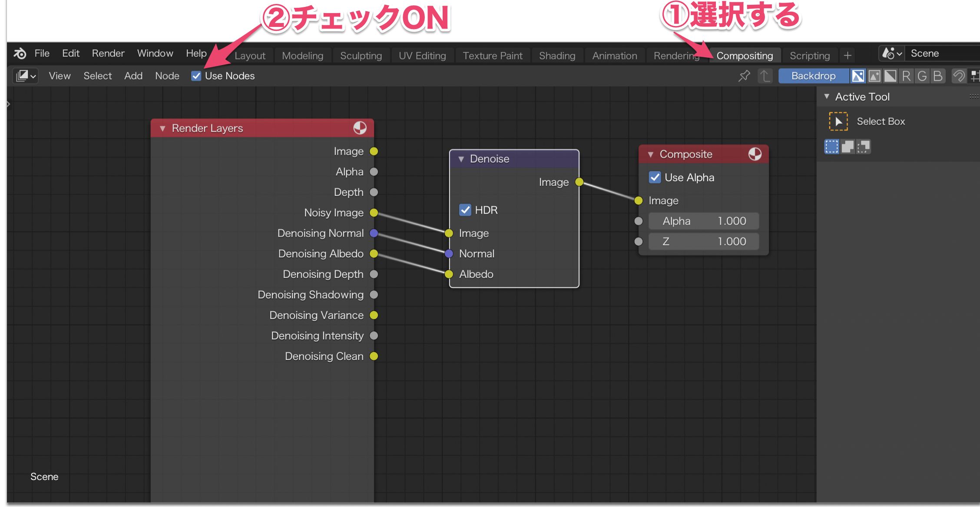Viewport: 980px width, 507px height.
Task: Click the Alpha value field in Composite
Action: [704, 221]
